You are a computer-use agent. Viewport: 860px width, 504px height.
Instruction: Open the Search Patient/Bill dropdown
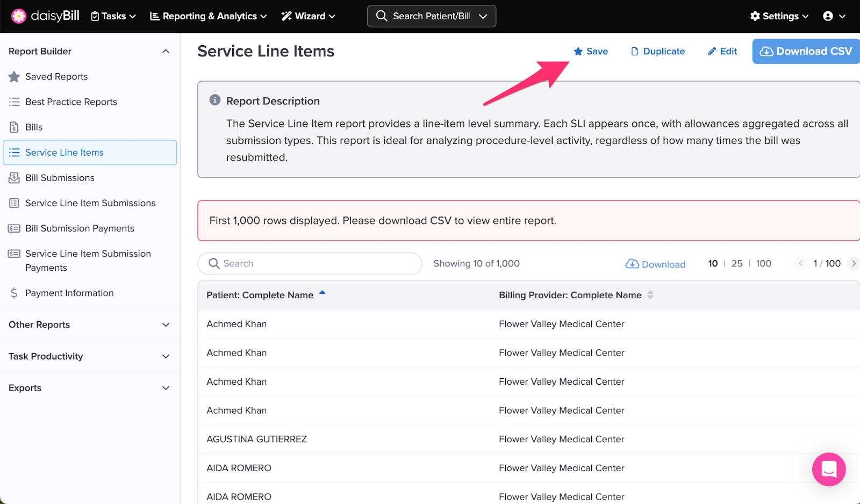432,16
